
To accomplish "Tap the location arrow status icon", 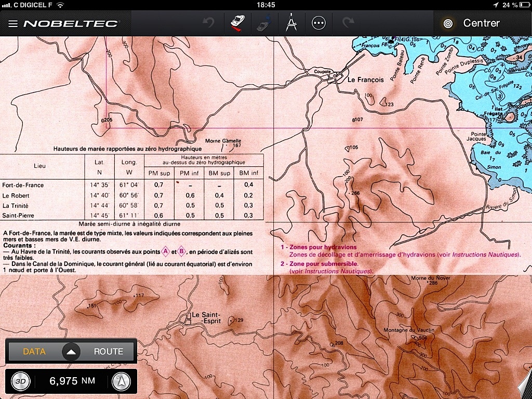I will click(x=495, y=5).
